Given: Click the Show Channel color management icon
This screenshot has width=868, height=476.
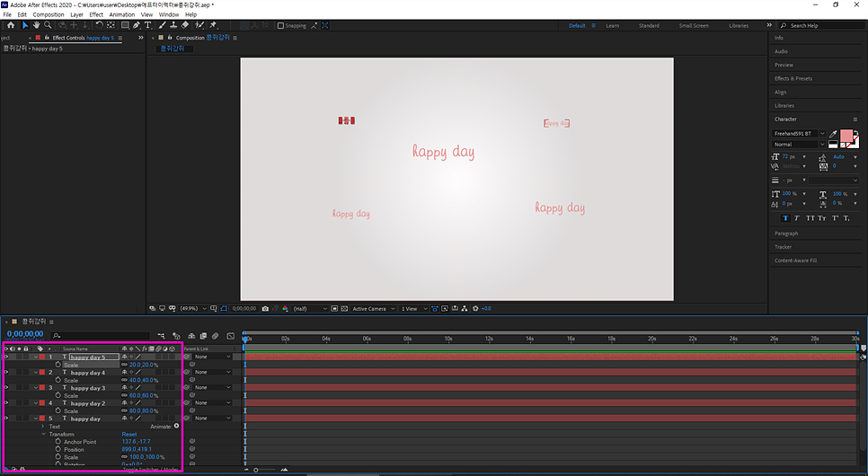Looking at the screenshot, I should [x=285, y=308].
